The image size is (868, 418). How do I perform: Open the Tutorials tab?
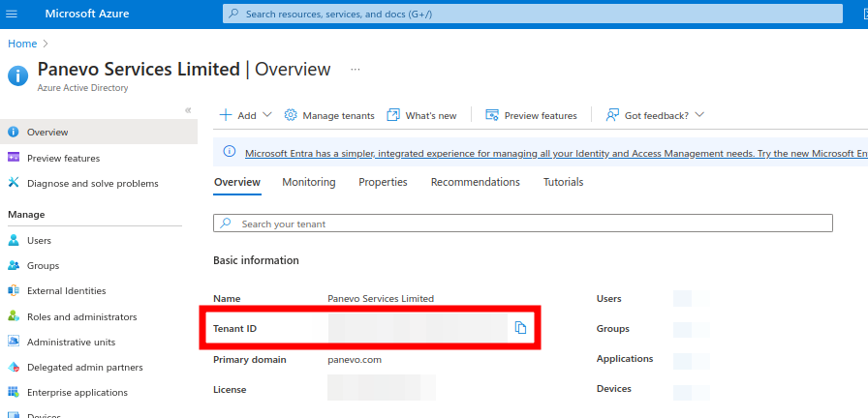tap(563, 182)
